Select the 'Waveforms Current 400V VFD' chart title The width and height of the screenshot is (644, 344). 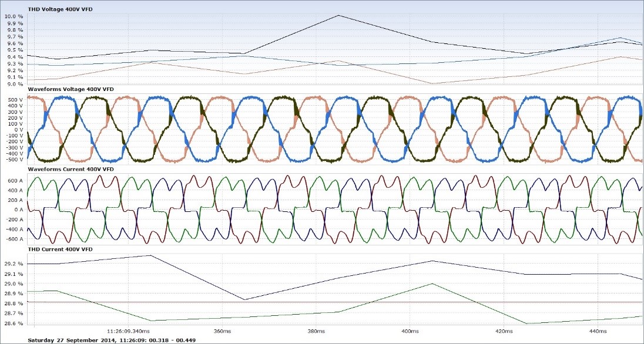click(71, 169)
